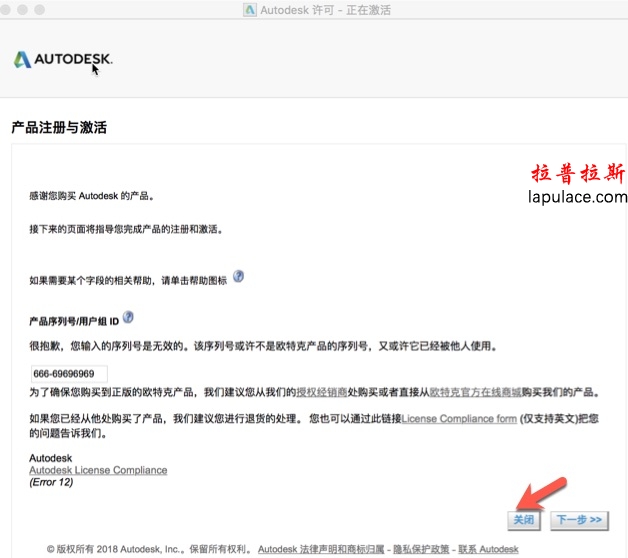Click the red close window button
Viewport: 628px width, 558px height.
pos(5,10)
